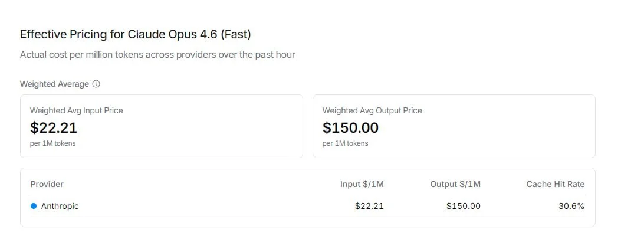Click the Provider column header
Screen dimensions: 644x236
47,184
